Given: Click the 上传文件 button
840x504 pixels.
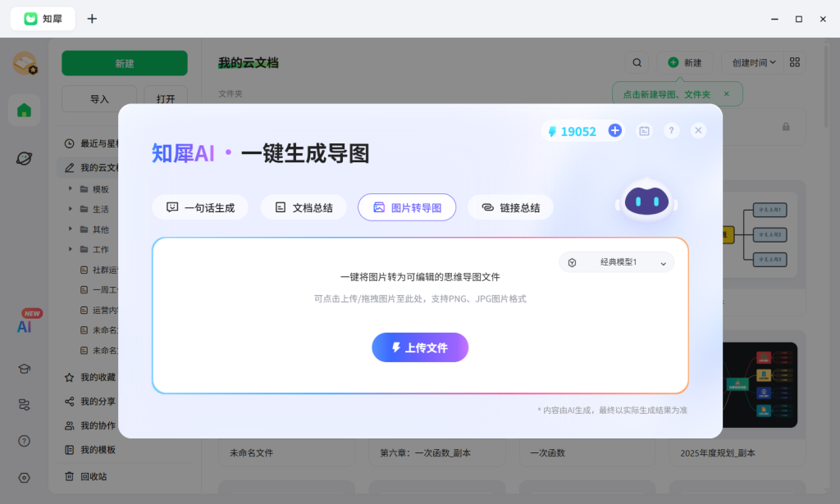Looking at the screenshot, I should click(x=420, y=347).
